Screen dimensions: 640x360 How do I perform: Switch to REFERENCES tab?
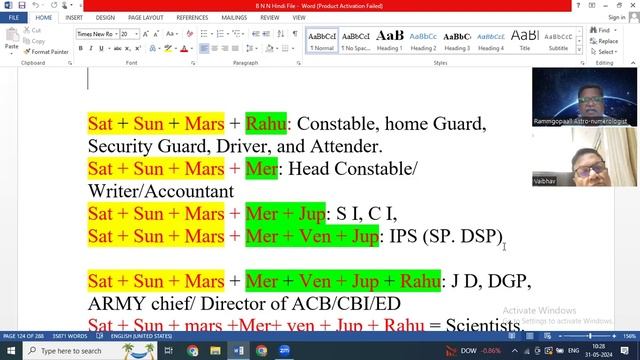[192, 18]
